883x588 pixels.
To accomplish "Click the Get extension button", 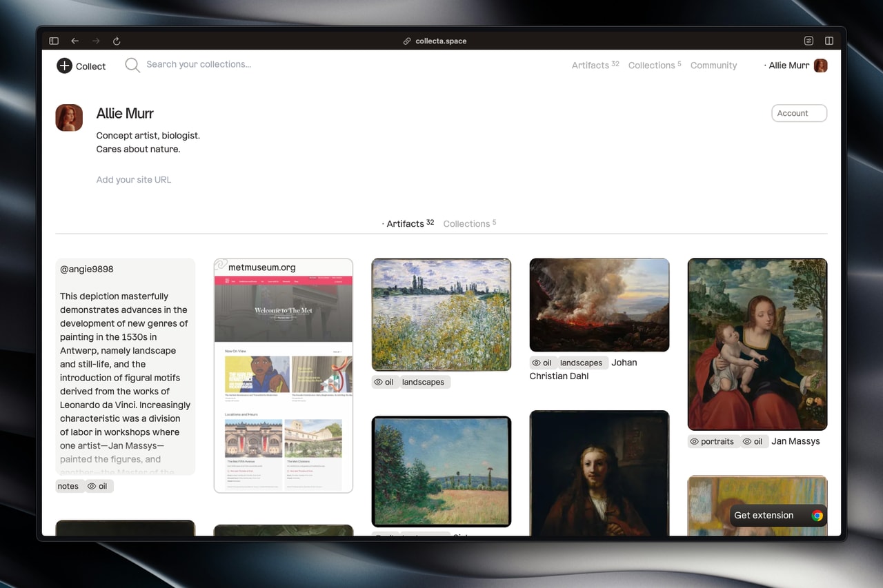I will pos(778,516).
